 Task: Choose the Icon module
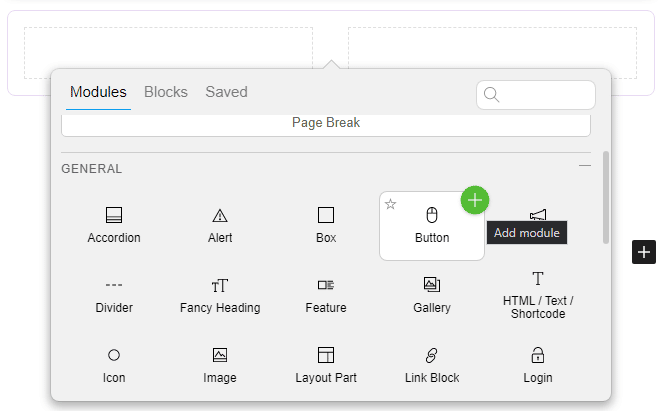114,364
